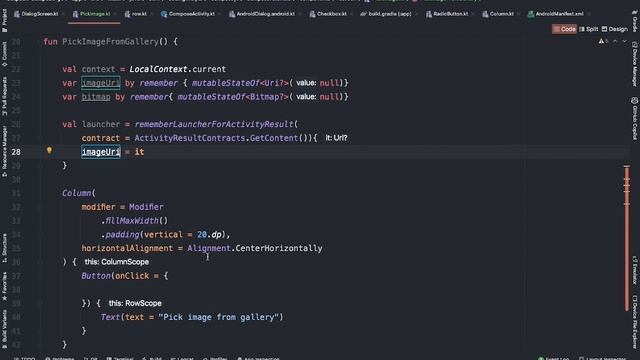The height and width of the screenshot is (360, 640).
Task: Open the Gradle tool window
Action: pos(635,21)
